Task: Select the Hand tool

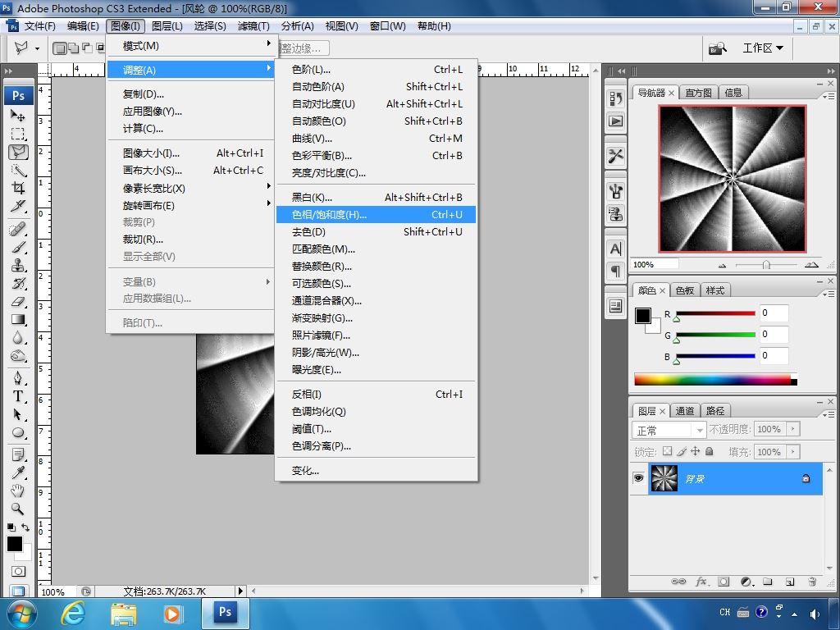Action: coord(18,491)
